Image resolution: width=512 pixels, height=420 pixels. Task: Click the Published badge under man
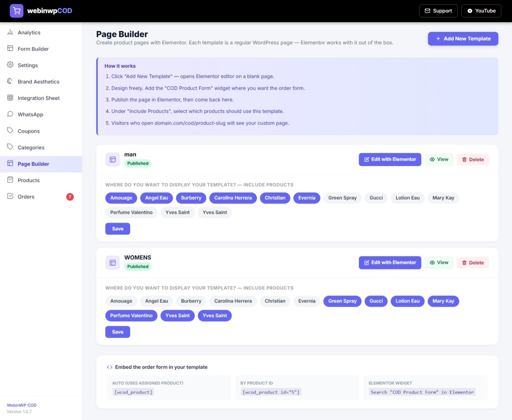coord(138,163)
